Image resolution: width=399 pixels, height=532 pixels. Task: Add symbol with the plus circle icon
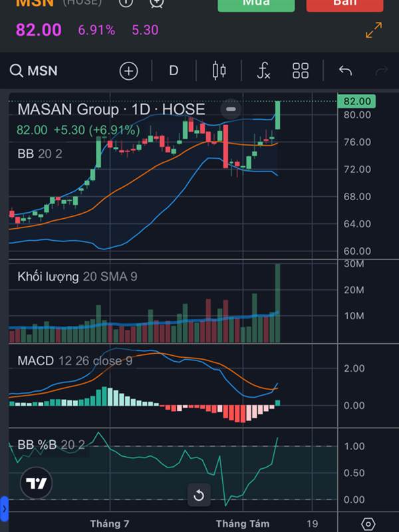(128, 71)
